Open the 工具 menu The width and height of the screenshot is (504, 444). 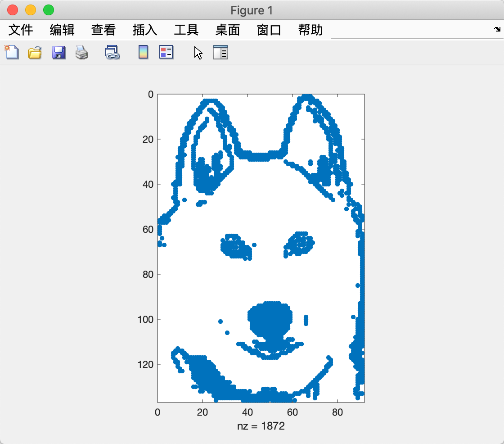coord(185,30)
